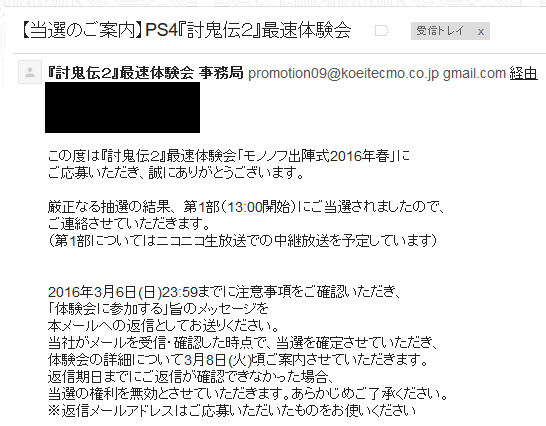Remove the 受信トレイ label with x
Screen dimensions: 546x426
(481, 32)
